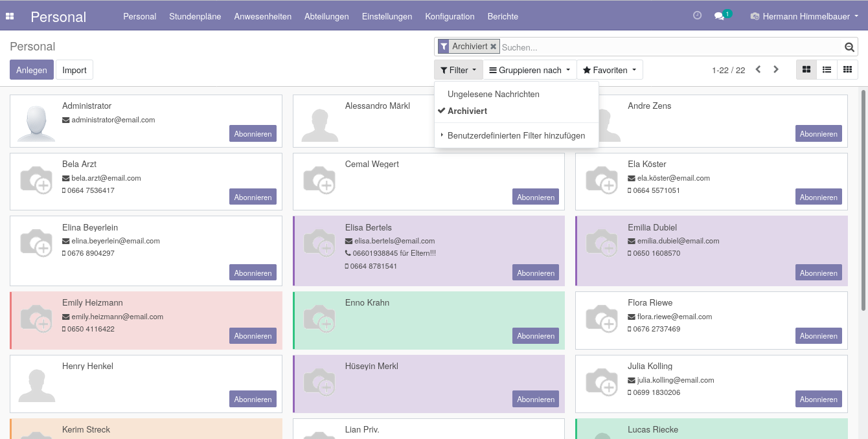Click Julia Kolling's camera photo placeholder

tap(602, 381)
